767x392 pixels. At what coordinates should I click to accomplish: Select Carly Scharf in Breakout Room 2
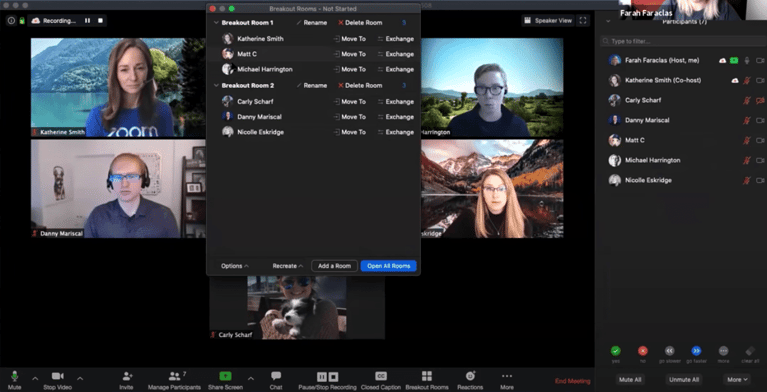point(255,102)
